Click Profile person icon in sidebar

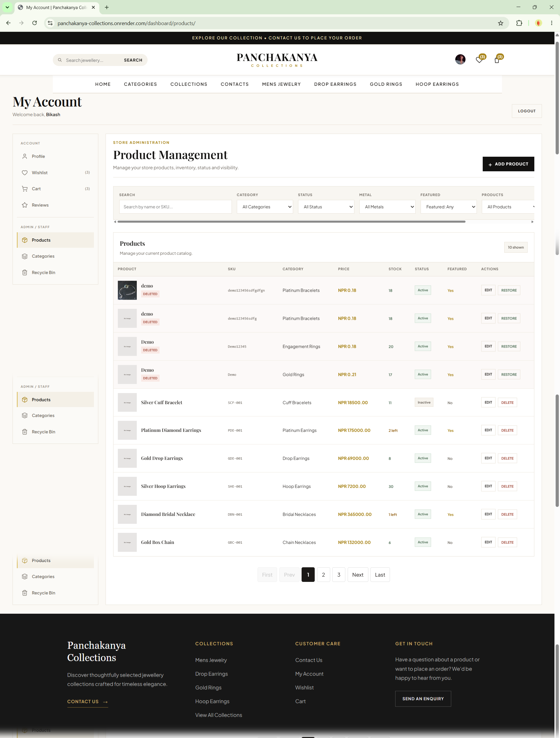25,156
